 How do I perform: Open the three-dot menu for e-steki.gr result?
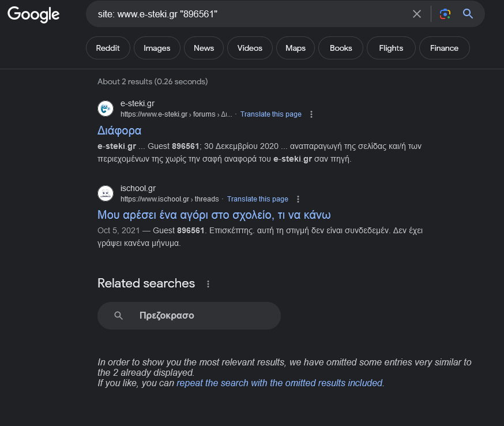(311, 114)
